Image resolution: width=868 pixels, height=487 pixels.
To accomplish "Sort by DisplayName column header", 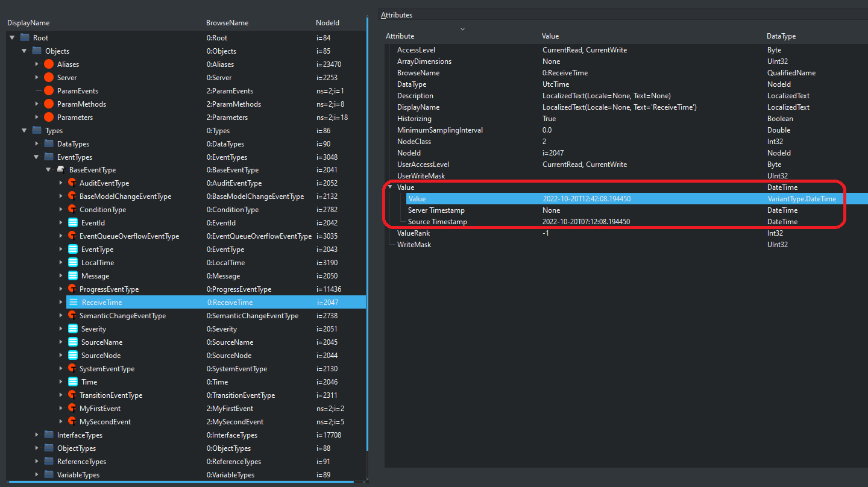I will tap(28, 23).
